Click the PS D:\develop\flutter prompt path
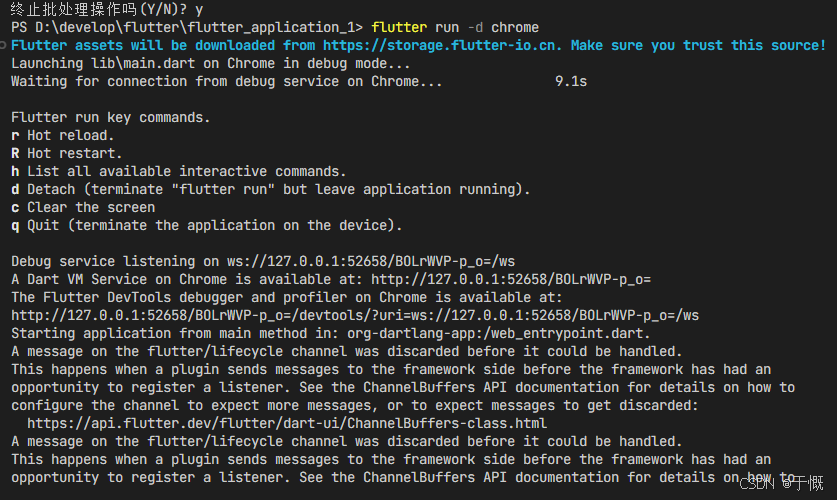This screenshot has height=500, width=837. point(187,28)
